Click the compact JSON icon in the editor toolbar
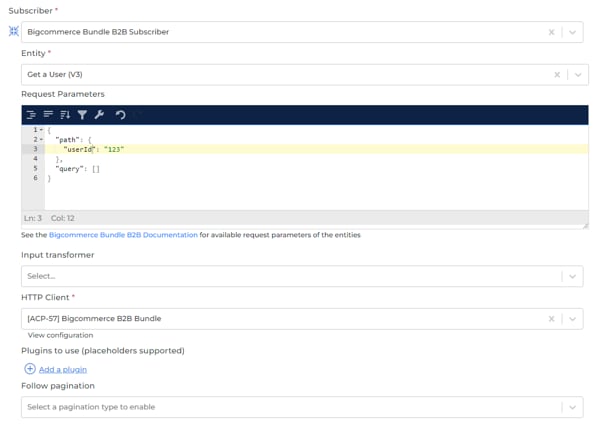Screen dimensions: 600x427 point(48,114)
